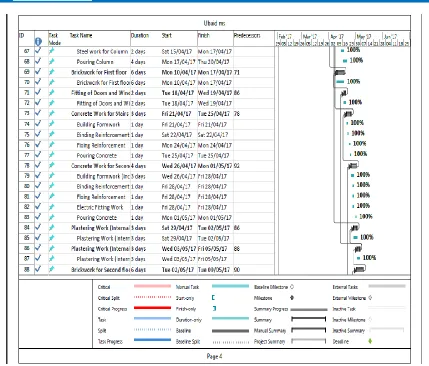Click the 'Page 4' footer label
The width and height of the screenshot is (429, 366).
pyautogui.click(x=214, y=356)
